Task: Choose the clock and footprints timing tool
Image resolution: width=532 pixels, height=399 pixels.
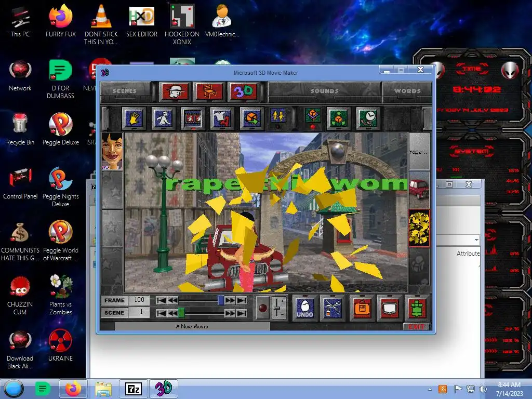Action: (368, 118)
